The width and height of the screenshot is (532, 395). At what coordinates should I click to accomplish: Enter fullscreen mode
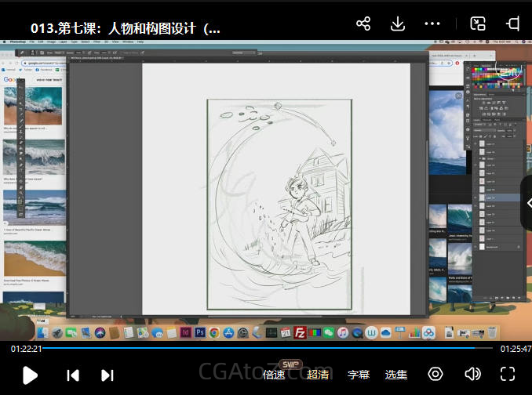click(508, 374)
